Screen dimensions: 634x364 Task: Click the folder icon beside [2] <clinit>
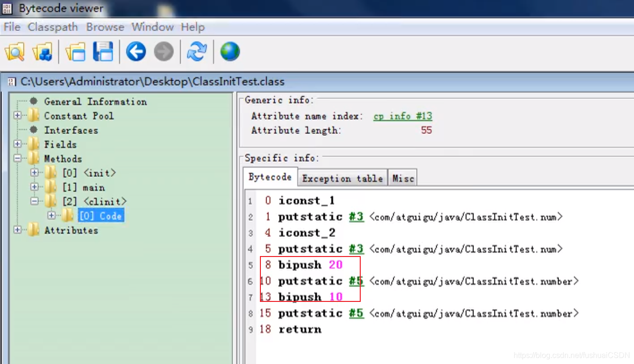pos(51,202)
